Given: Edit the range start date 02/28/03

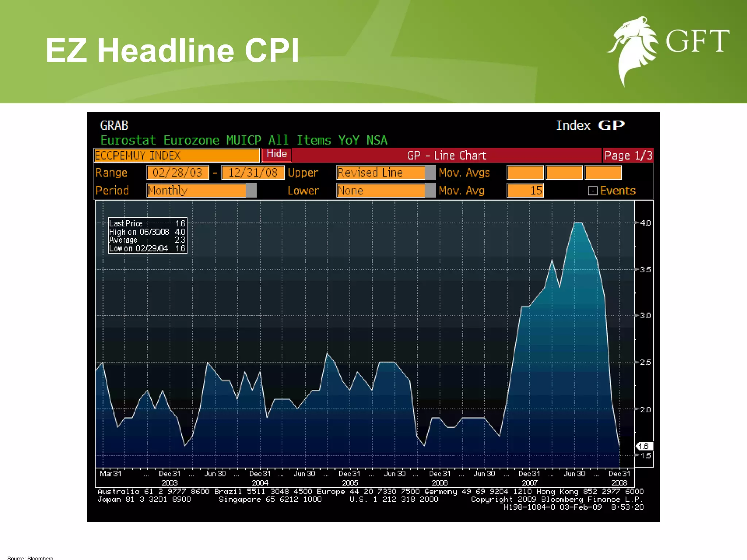Looking at the screenshot, I should [x=178, y=172].
